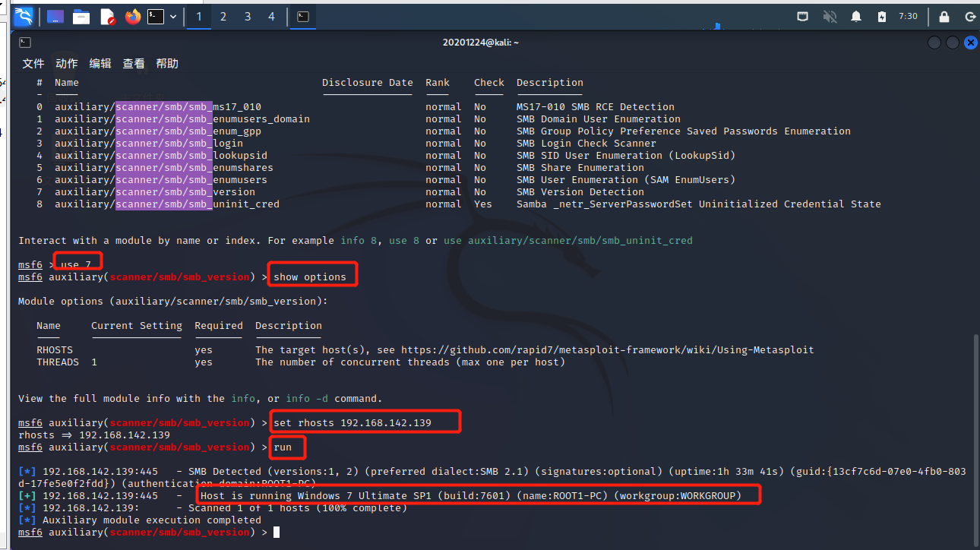Click the Disclosure Date column header
Image resolution: width=980 pixels, height=550 pixels.
point(368,83)
